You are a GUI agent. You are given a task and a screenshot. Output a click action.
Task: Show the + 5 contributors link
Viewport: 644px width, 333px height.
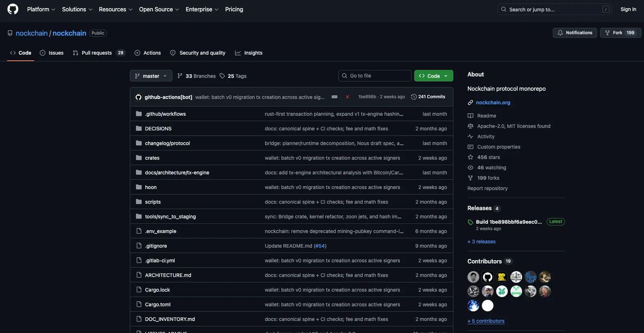486,321
